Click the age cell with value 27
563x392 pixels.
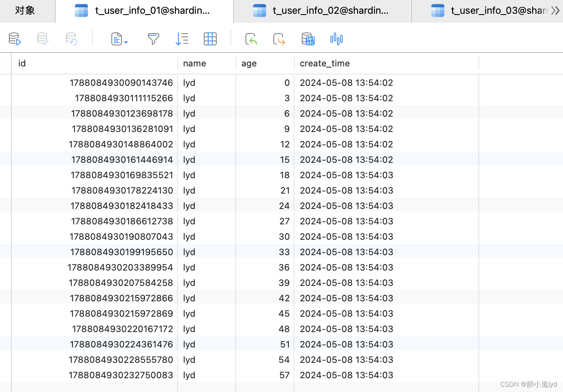click(265, 221)
